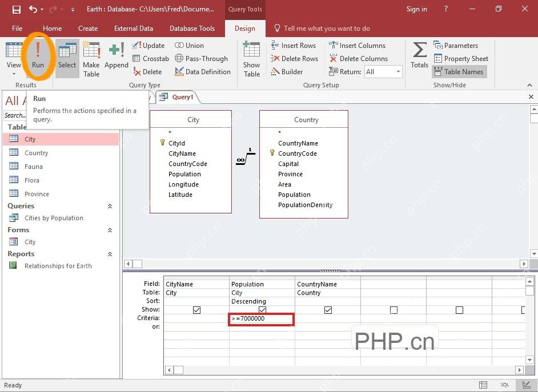Image resolution: width=538 pixels, height=392 pixels.
Task: Open the Cities by Population query
Action: [x=54, y=218]
